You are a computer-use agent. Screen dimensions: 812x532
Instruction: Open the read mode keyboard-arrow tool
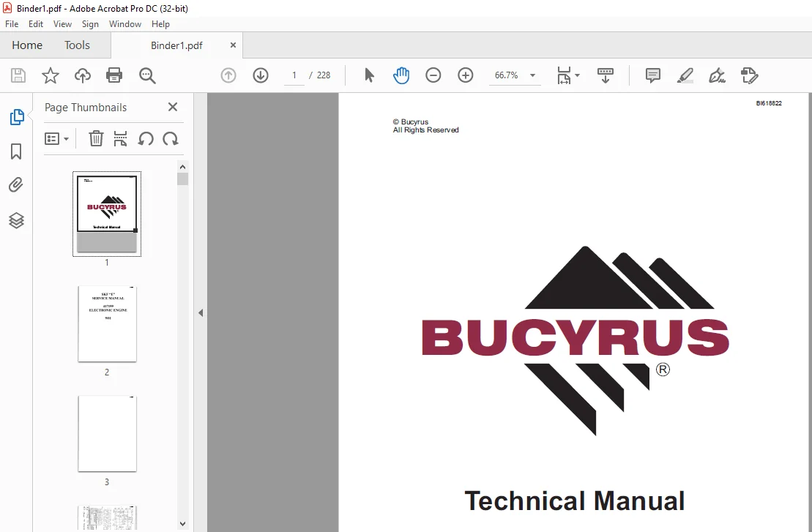605,75
